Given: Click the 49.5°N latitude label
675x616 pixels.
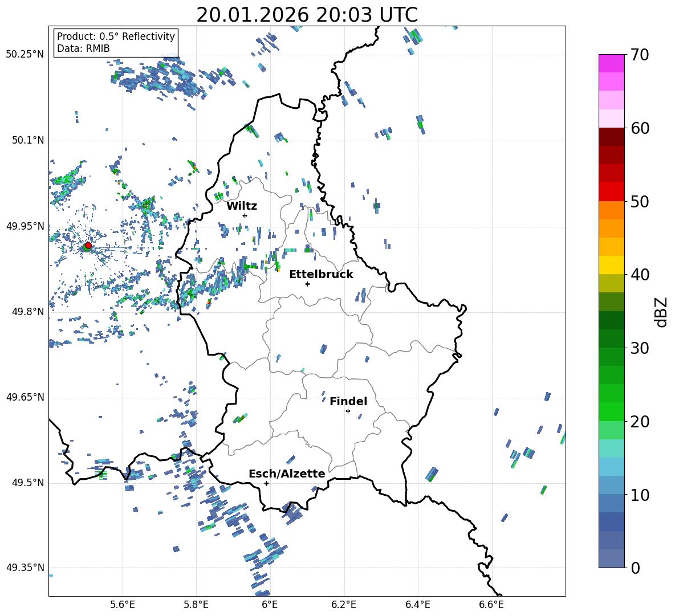Looking at the screenshot, I should coord(27,483).
